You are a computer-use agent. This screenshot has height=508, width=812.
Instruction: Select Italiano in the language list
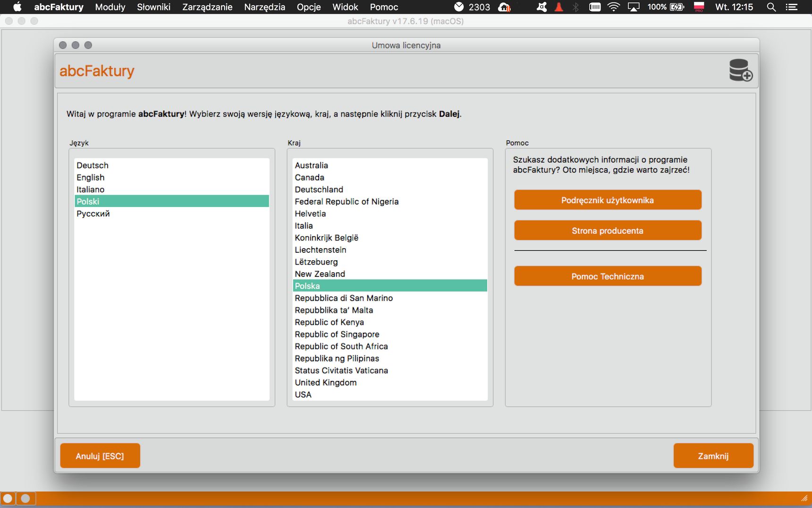click(172, 189)
